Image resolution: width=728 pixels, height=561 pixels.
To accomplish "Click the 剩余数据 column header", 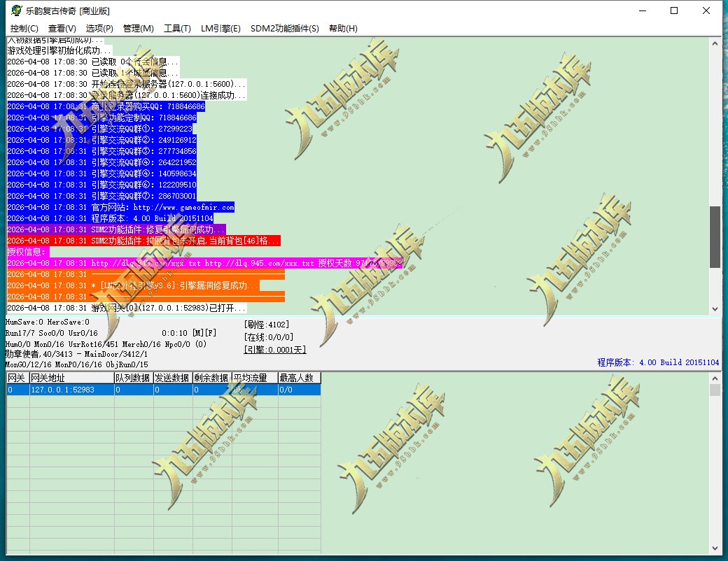I will tap(212, 378).
